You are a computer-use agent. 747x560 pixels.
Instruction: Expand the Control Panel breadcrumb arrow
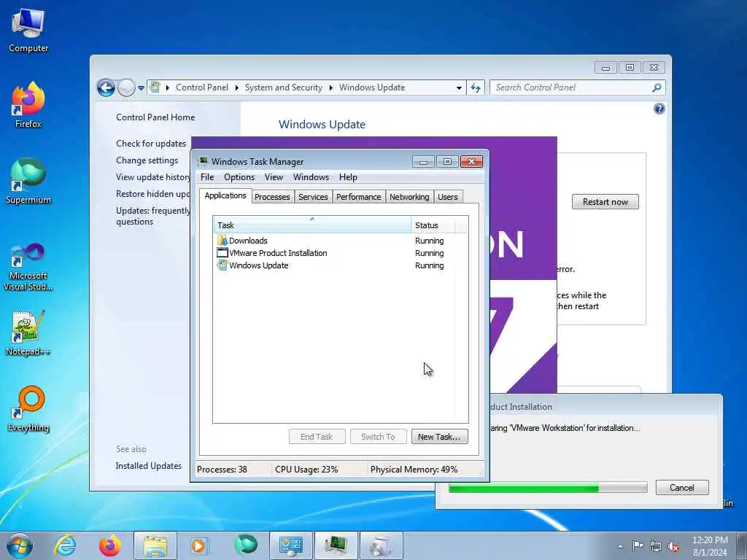tap(237, 87)
